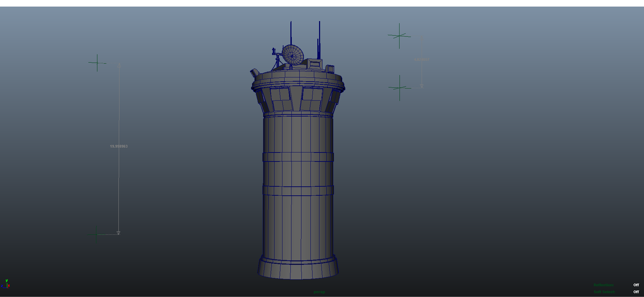Click the Reflection: HUD label
The image size is (644, 297).
[604, 285]
